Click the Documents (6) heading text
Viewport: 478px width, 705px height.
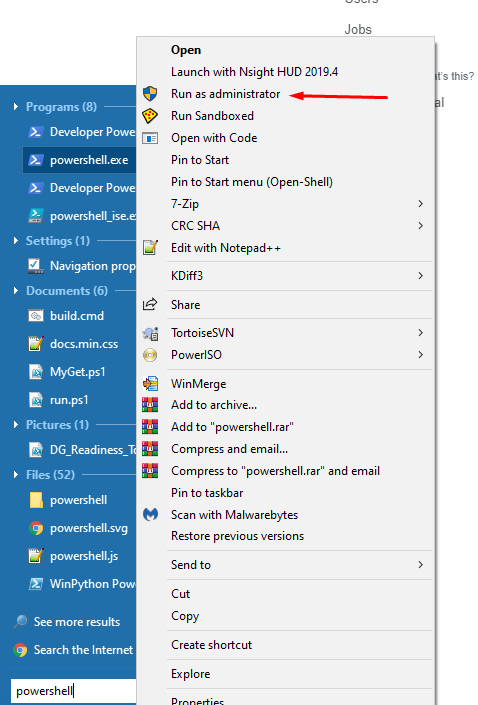pos(67,291)
